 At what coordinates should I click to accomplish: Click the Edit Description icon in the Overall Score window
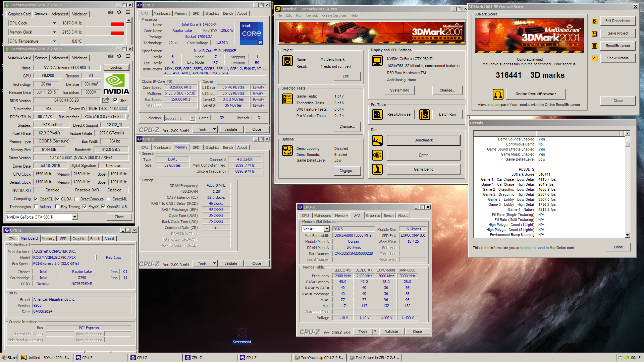(x=595, y=21)
